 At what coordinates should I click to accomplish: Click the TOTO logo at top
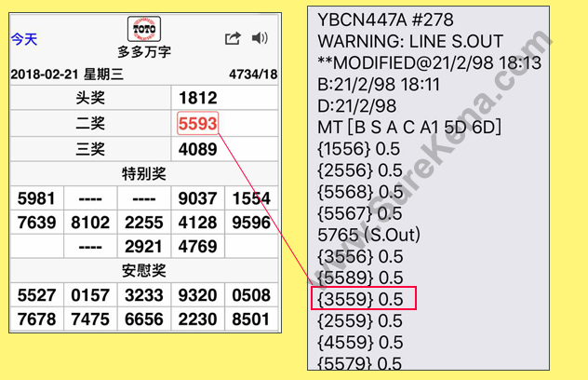pyautogui.click(x=144, y=29)
